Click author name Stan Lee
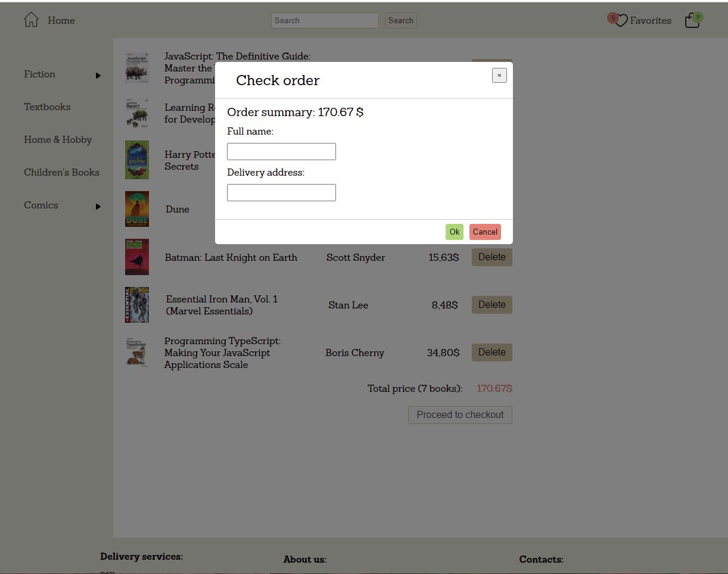 (x=349, y=305)
